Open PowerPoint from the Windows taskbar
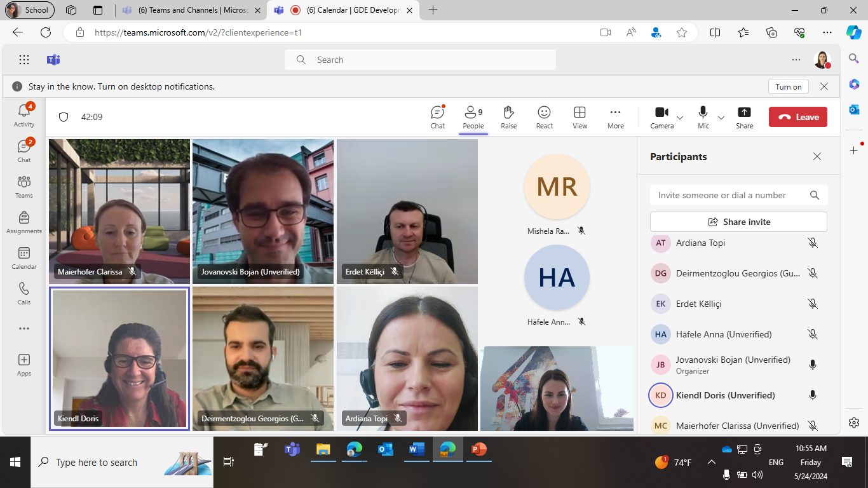This screenshot has width=868, height=488. (x=478, y=450)
